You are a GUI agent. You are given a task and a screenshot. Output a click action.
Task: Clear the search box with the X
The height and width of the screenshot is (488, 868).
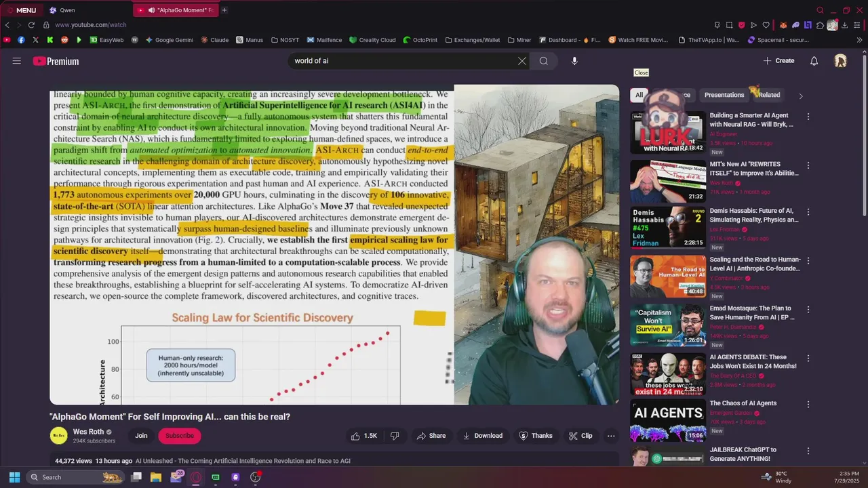click(x=521, y=61)
